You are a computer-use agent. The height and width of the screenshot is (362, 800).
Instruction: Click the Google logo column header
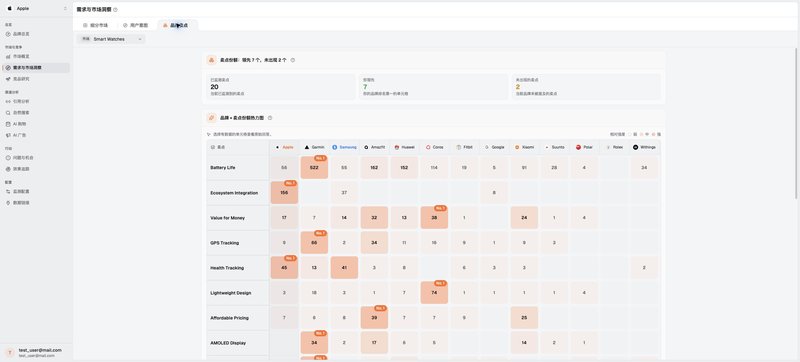487,147
